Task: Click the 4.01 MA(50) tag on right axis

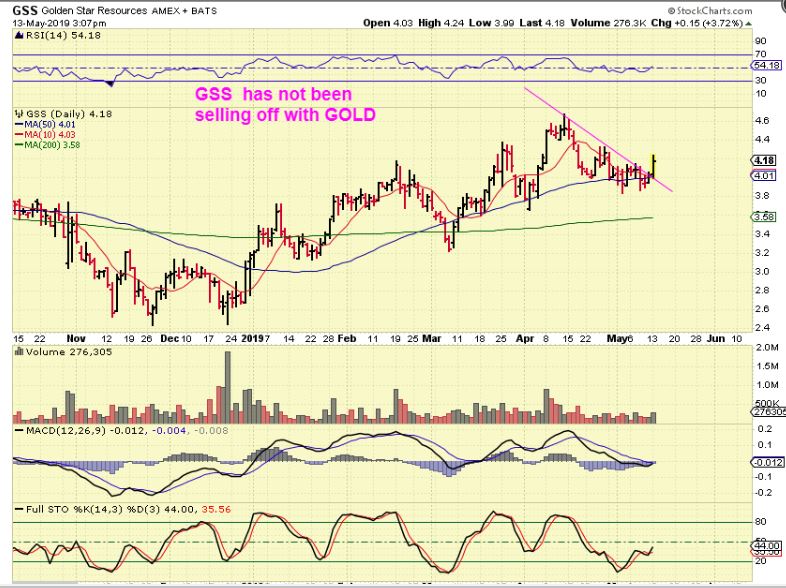Action: (x=764, y=175)
